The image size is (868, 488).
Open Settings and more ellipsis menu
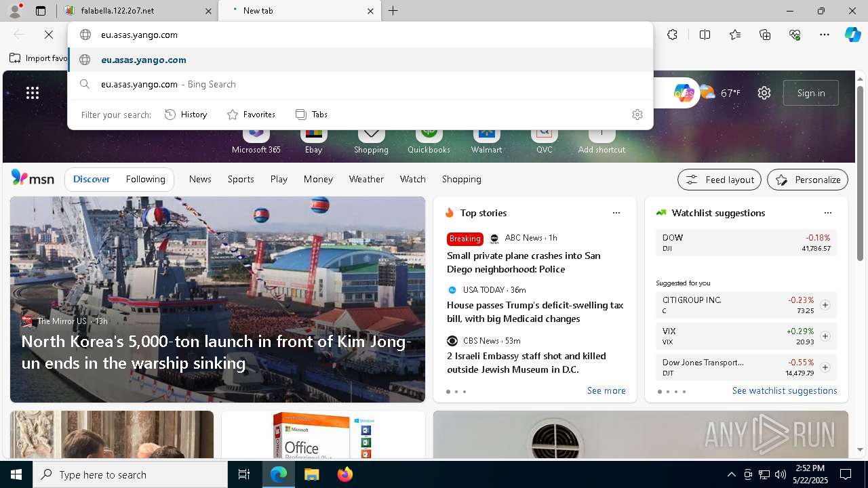coord(825,35)
